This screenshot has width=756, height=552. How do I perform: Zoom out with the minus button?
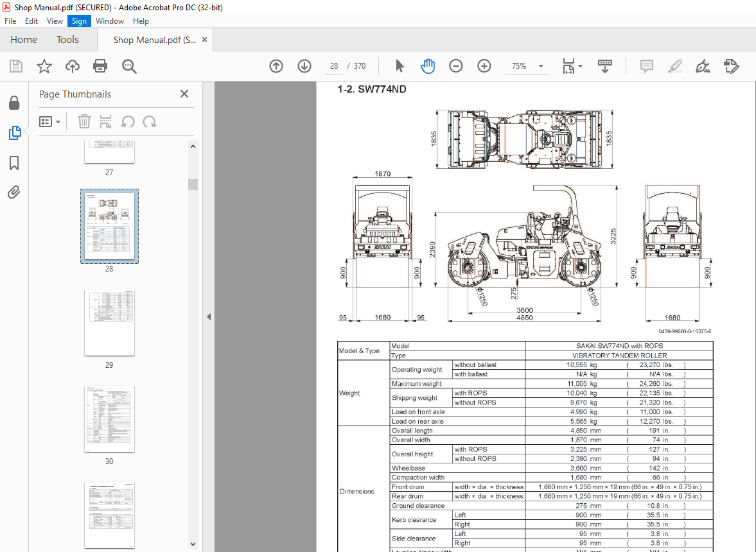455,66
